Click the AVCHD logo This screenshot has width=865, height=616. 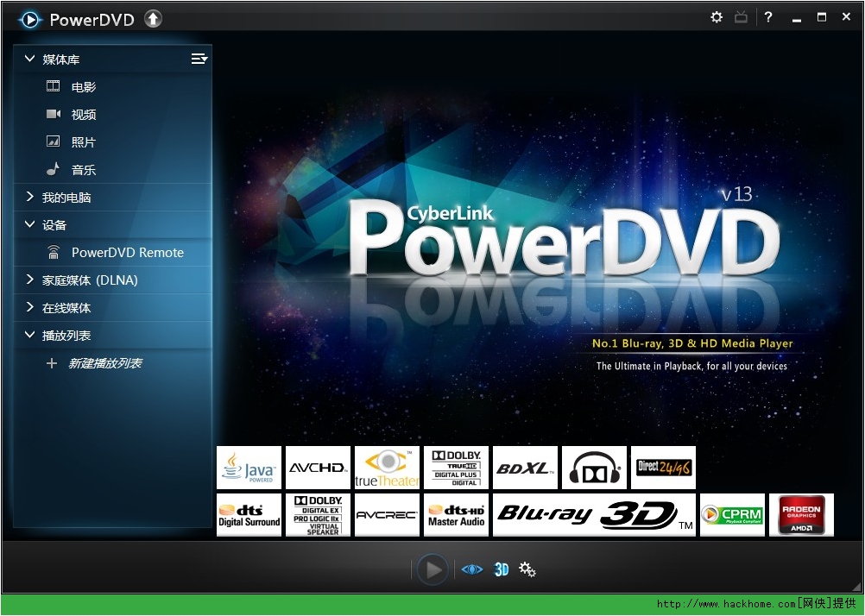318,468
